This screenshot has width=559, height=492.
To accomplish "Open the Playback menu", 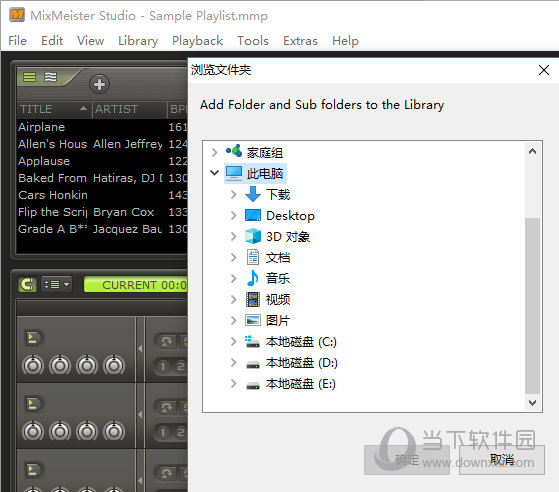I will (x=198, y=41).
